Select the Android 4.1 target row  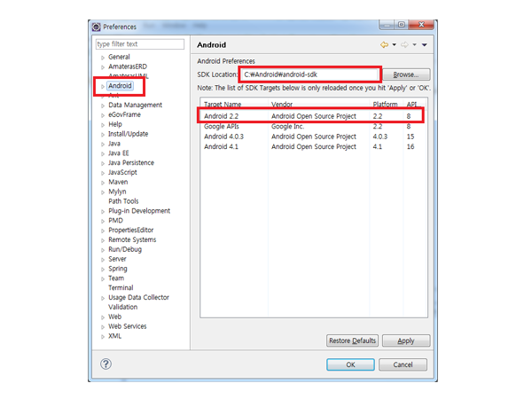click(x=310, y=147)
